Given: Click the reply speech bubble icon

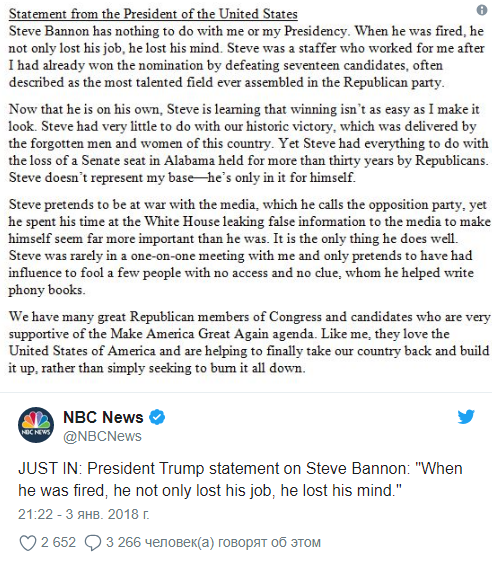Looking at the screenshot, I should pos(92,542).
